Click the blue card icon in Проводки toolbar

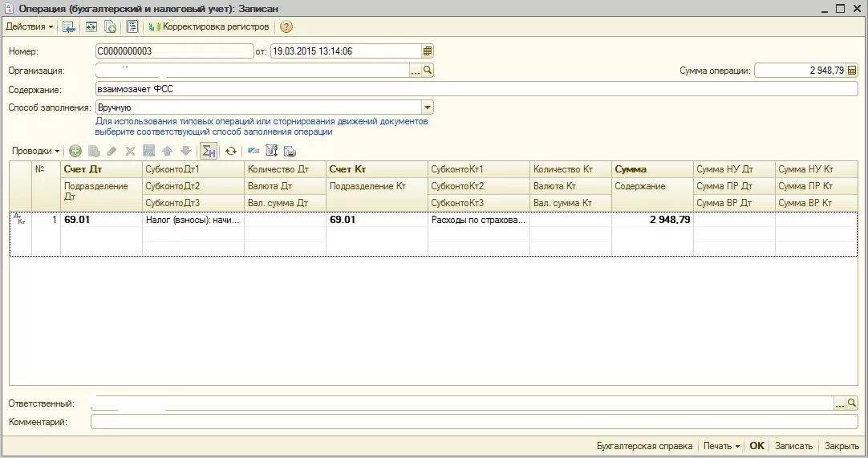pyautogui.click(x=253, y=151)
